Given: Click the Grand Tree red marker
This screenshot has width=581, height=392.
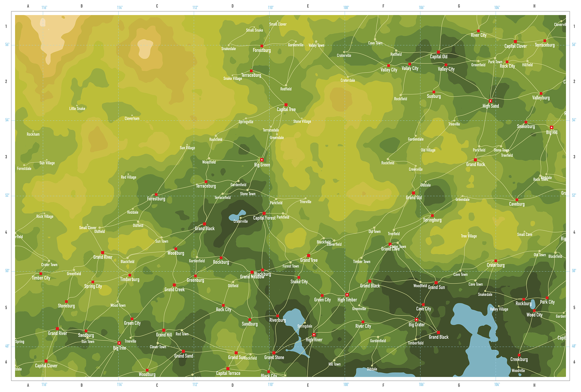Looking at the screenshot, I should click(x=309, y=256).
